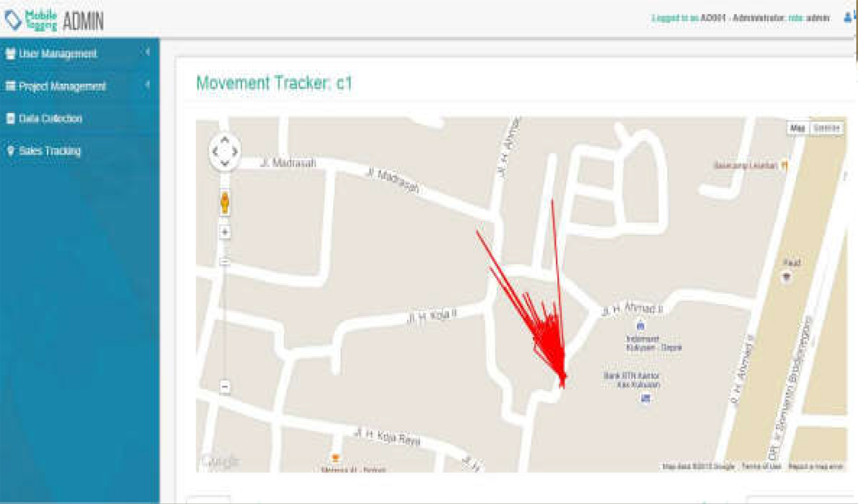This screenshot has width=858, height=504.
Task: Expand the Project Management chevron
Action: [x=148, y=86]
